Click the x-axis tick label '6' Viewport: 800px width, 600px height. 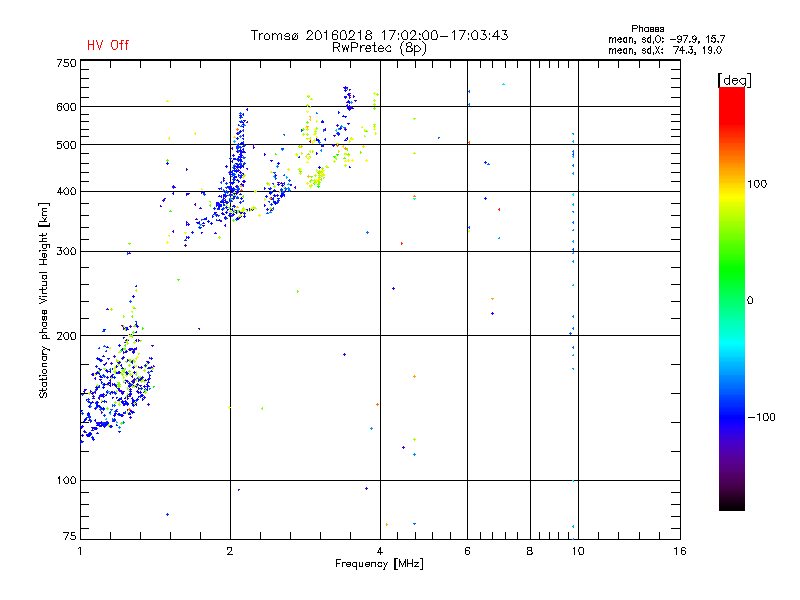click(467, 551)
